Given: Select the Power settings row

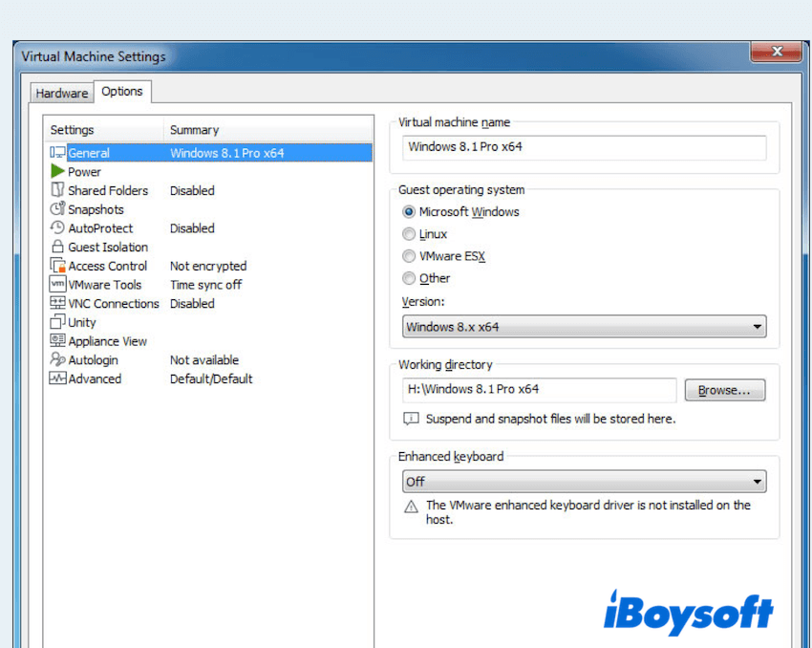Looking at the screenshot, I should (84, 171).
